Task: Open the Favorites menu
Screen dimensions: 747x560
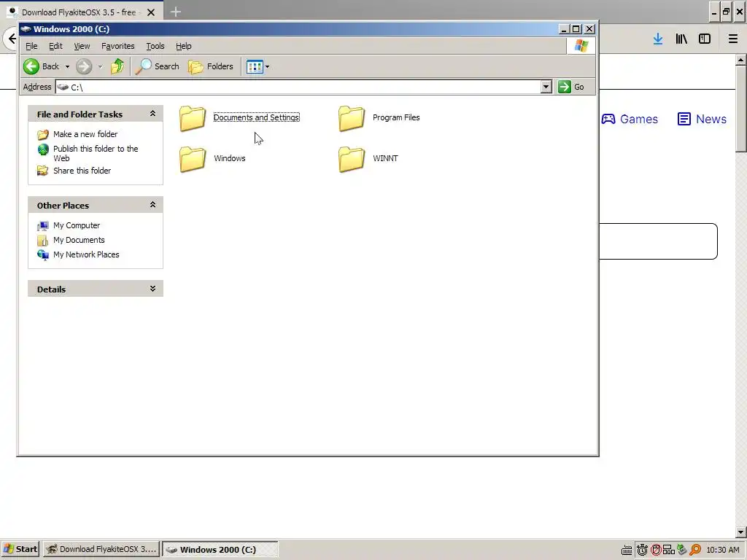Action: pyautogui.click(x=117, y=46)
